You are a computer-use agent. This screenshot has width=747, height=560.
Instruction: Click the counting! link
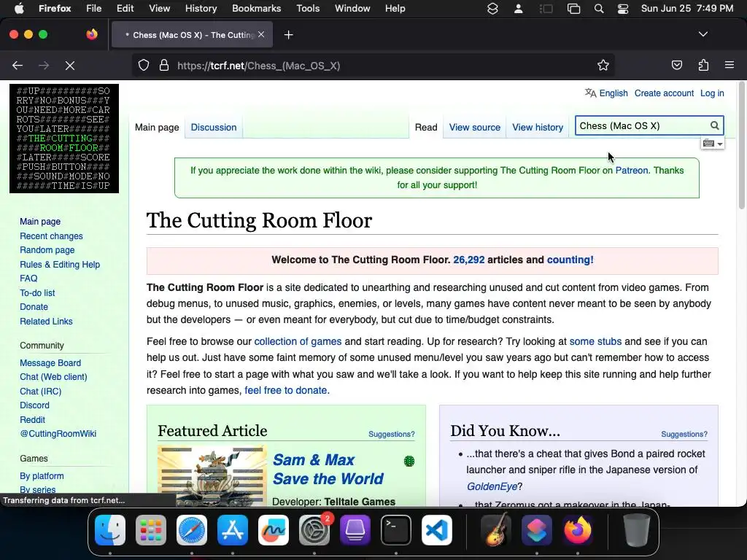coord(570,260)
